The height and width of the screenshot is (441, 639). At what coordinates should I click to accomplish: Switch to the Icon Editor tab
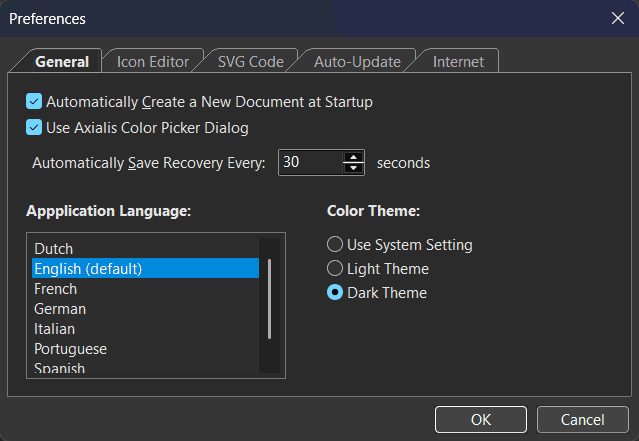[x=152, y=62]
